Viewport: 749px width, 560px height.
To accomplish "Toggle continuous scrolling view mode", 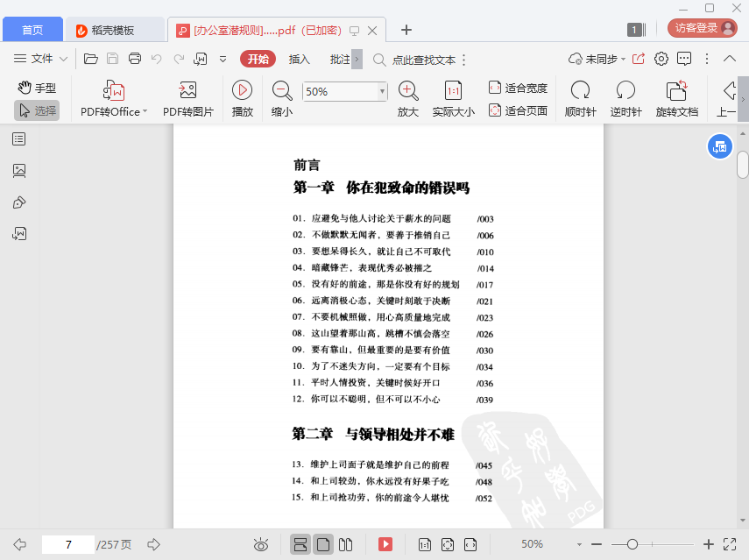I will coord(300,544).
